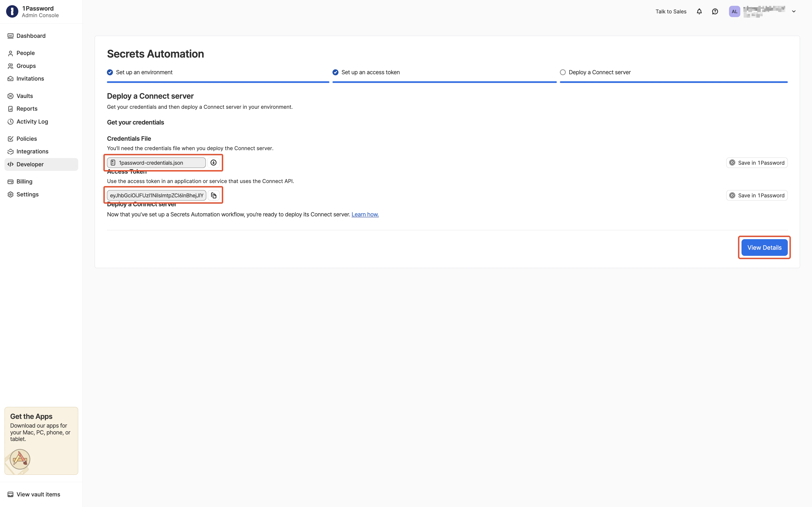Image resolution: width=812 pixels, height=507 pixels.
Task: Click View vault items
Action: pyautogui.click(x=34, y=494)
